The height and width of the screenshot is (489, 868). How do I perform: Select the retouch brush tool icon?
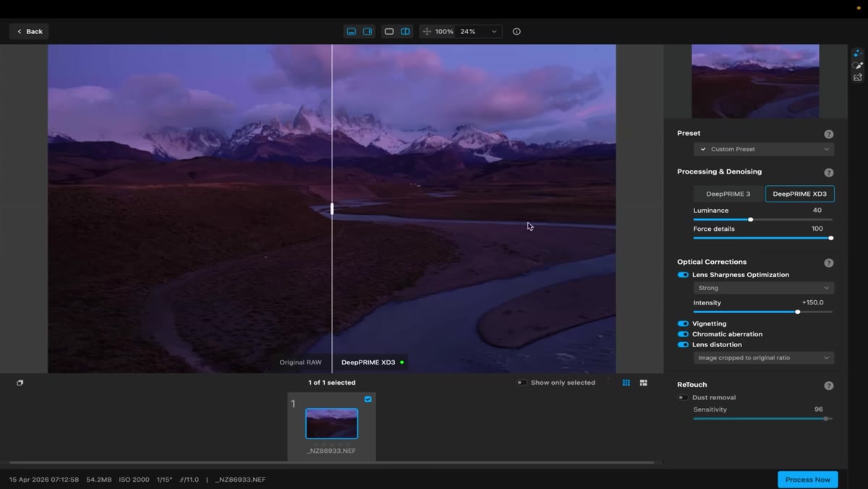(x=858, y=66)
